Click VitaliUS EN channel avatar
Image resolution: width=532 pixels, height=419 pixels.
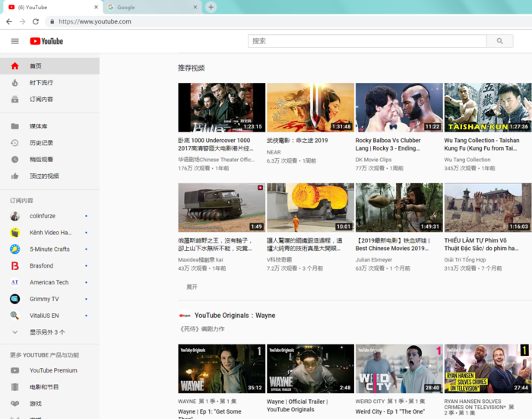(15, 316)
